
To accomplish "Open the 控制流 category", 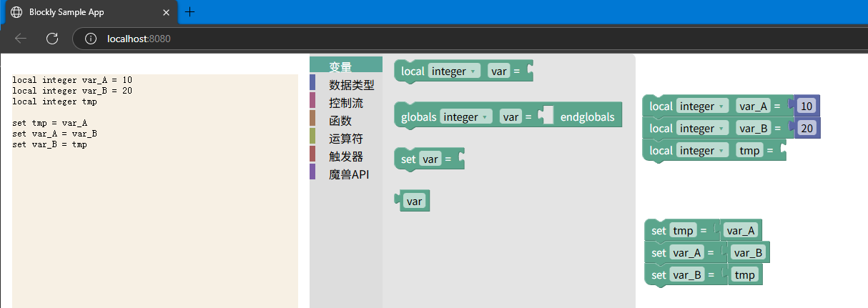I will point(346,102).
